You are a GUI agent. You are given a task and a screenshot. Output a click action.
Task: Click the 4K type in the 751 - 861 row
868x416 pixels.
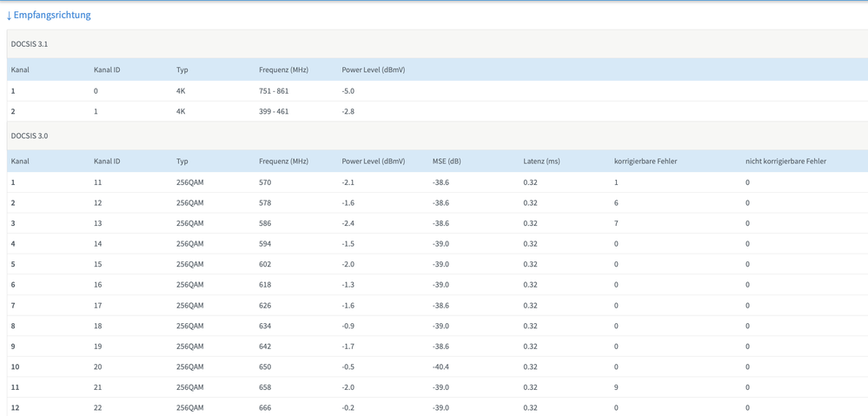pyautogui.click(x=181, y=90)
